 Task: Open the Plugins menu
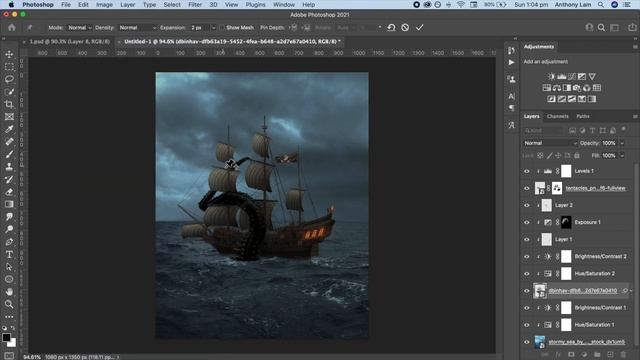pos(256,4)
